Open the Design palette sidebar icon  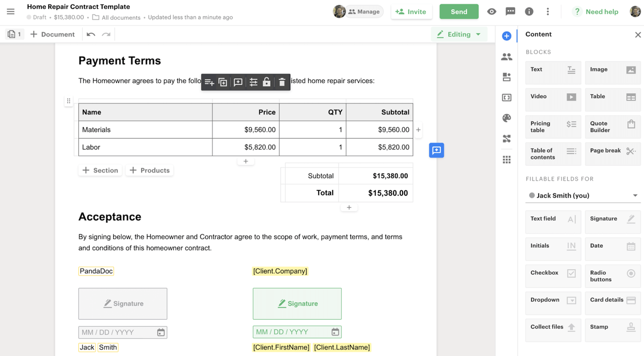coord(507,118)
